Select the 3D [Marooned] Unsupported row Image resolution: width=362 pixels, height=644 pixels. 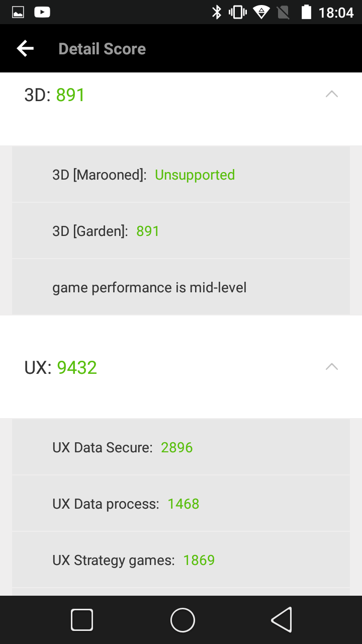pyautogui.click(x=181, y=175)
